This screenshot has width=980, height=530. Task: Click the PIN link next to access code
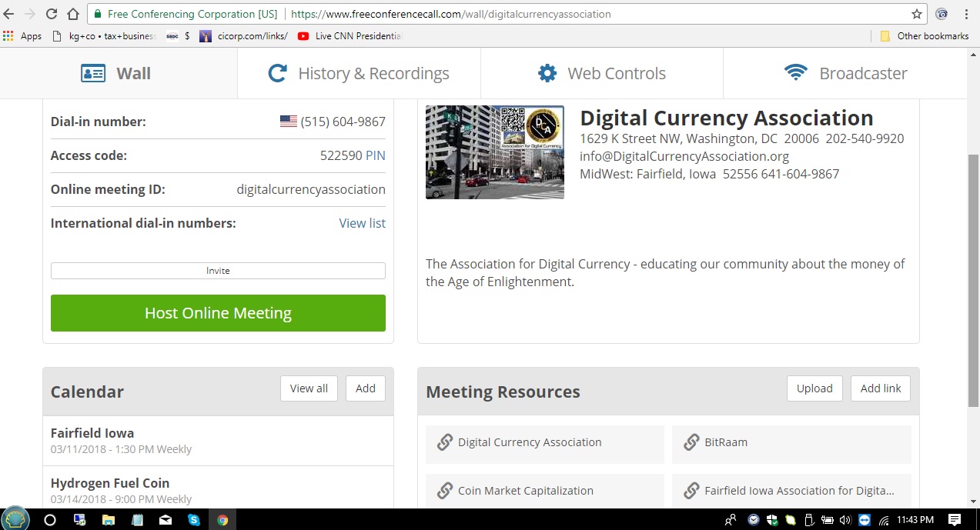(376, 155)
